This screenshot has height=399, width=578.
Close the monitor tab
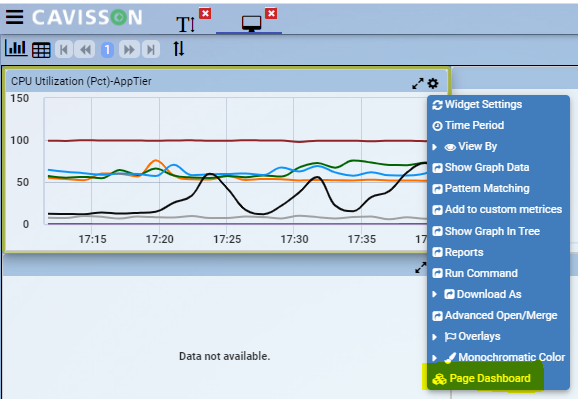click(271, 13)
